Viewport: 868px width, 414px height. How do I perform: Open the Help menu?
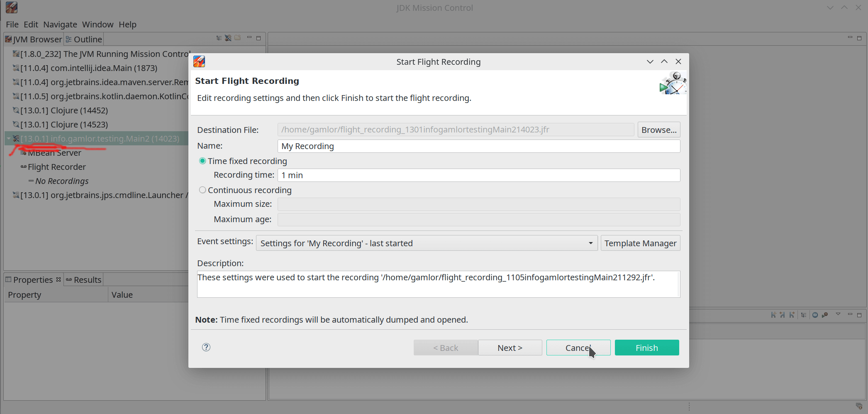[127, 24]
